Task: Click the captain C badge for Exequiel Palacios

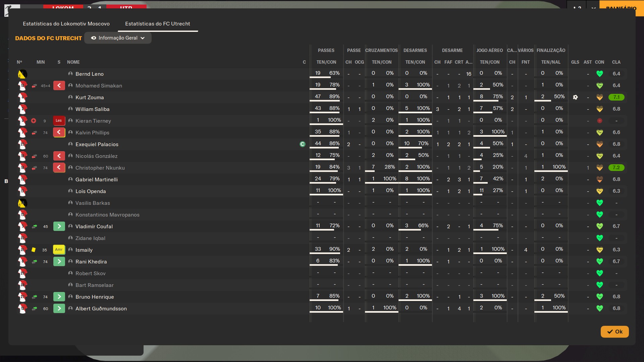Action: tap(302, 144)
